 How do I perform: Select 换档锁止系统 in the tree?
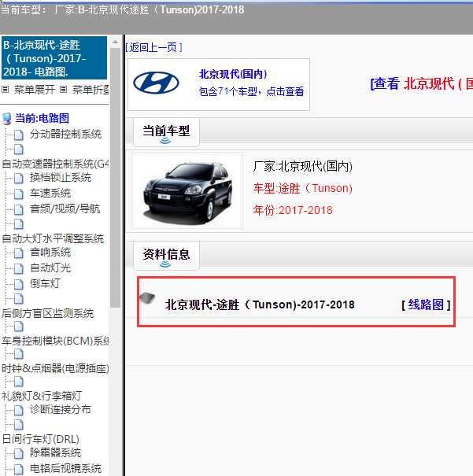pyautogui.click(x=61, y=178)
